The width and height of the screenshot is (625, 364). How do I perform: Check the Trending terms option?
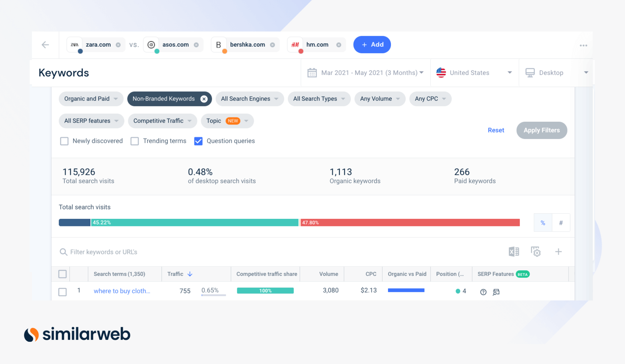(x=134, y=141)
